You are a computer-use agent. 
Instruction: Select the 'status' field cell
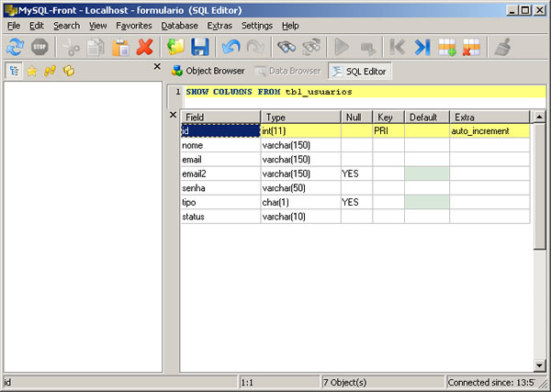pos(220,217)
